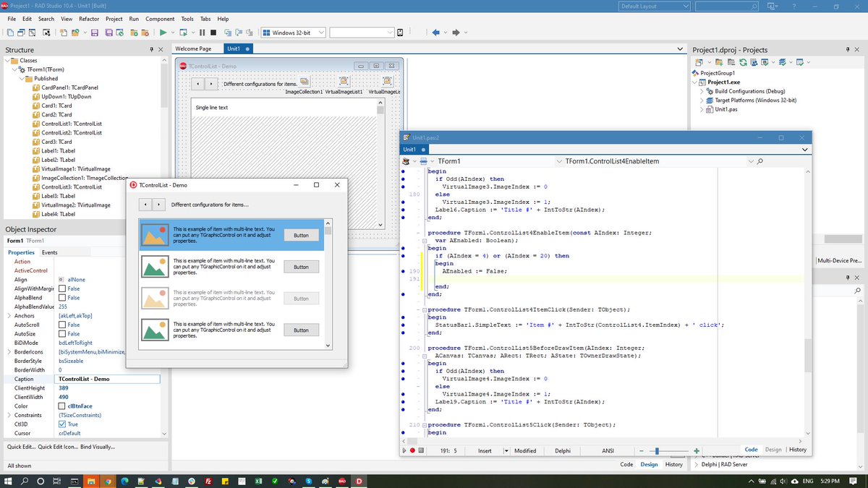The image size is (868, 488).
Task: Expand Unit1.pas node in Projects
Action: (x=702, y=109)
